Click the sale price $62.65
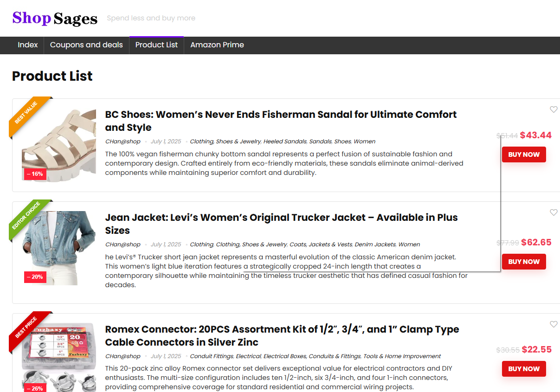This screenshot has height=392, width=560. [536, 242]
